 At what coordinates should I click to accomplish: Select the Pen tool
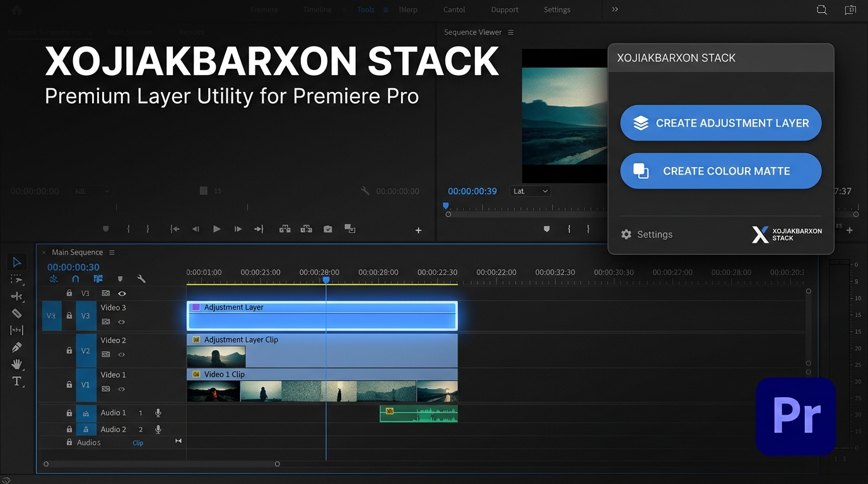click(17, 347)
